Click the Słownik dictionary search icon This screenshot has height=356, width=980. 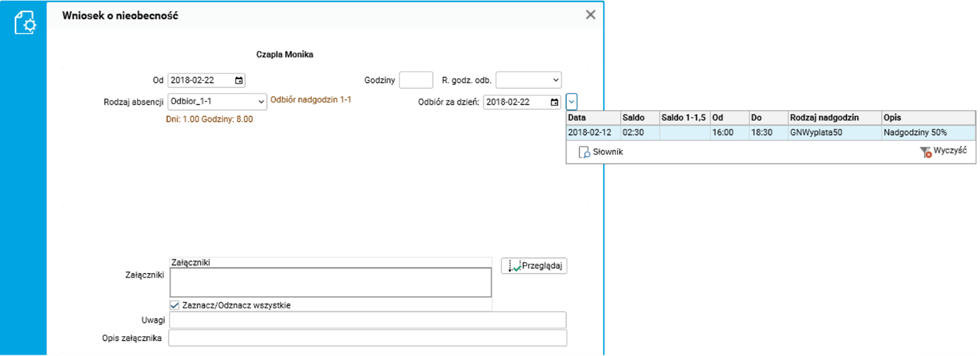[584, 152]
